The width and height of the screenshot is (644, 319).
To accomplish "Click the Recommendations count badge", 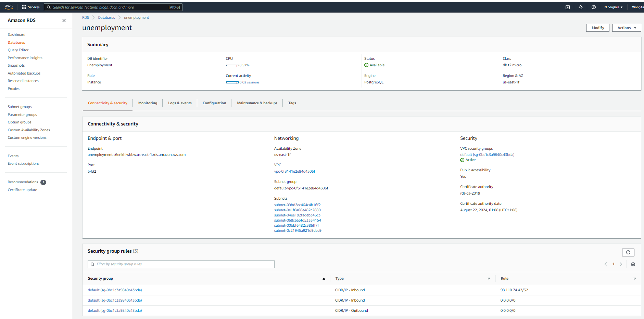I will 43,182.
